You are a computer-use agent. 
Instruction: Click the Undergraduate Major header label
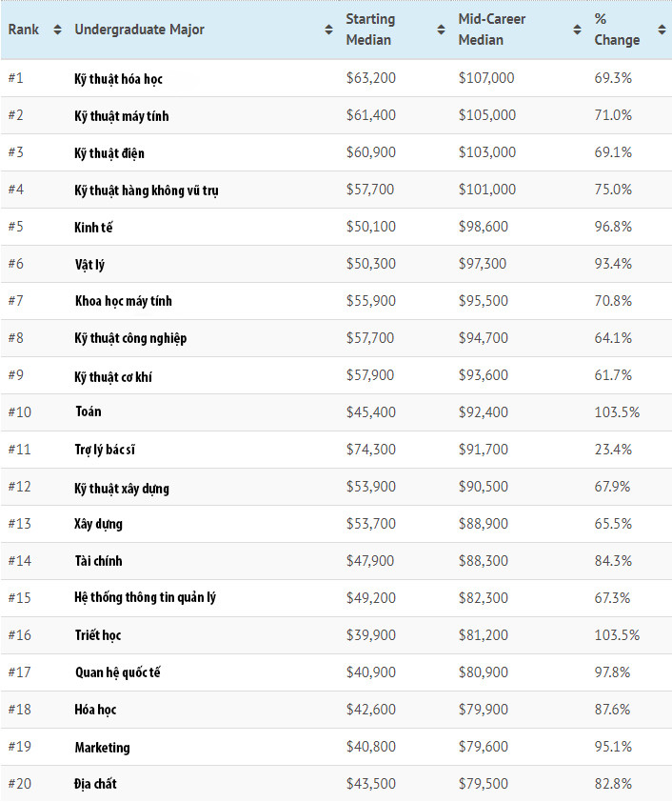tap(139, 30)
